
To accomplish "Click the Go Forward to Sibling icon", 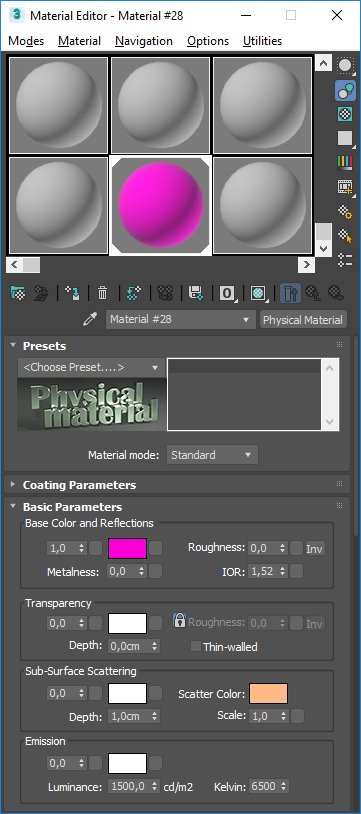I will [336, 293].
